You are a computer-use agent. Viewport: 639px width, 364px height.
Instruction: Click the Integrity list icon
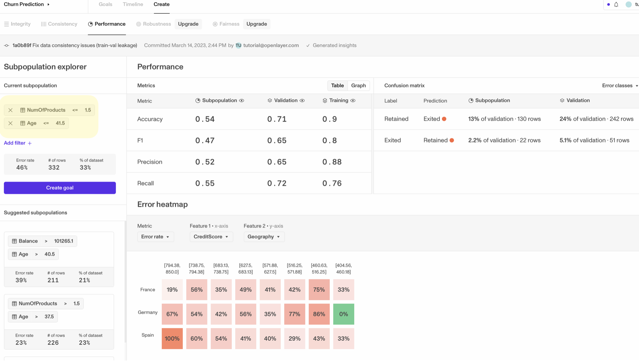(x=6, y=24)
